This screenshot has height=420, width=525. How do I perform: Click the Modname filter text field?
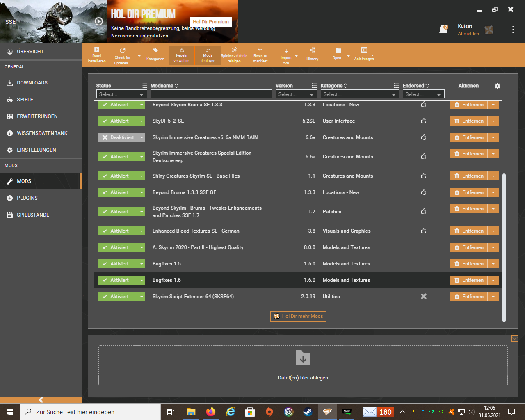tap(211, 94)
